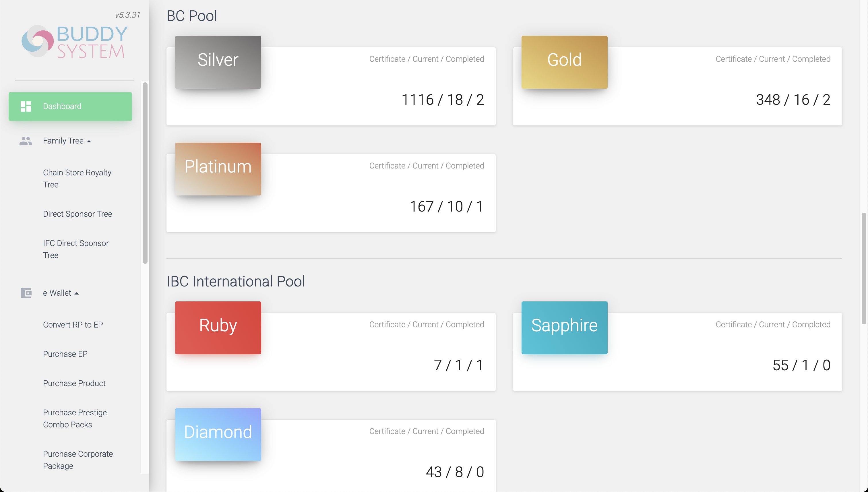Image resolution: width=868 pixels, height=492 pixels.
Task: Click the Silver pool badge
Action: (218, 62)
